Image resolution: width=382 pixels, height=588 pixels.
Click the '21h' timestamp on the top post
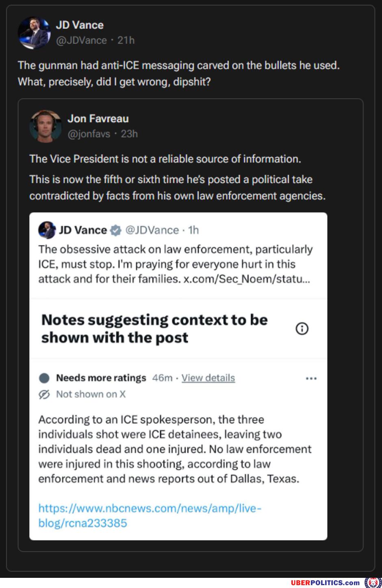click(x=126, y=40)
